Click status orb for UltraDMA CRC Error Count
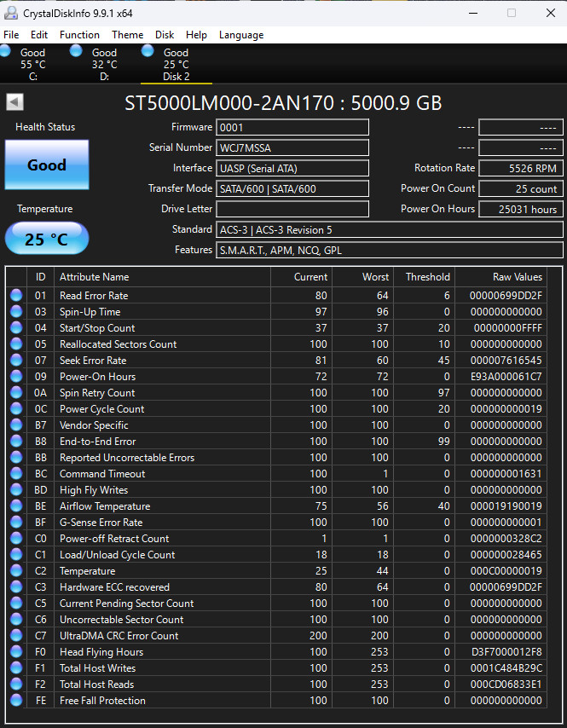Viewport: 567px width, 728px height. click(x=16, y=636)
